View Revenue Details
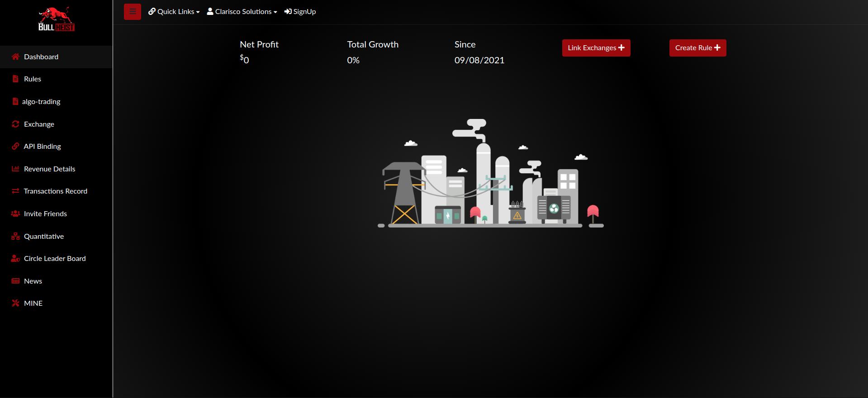Image resolution: width=868 pixels, height=398 pixels. pos(56,169)
